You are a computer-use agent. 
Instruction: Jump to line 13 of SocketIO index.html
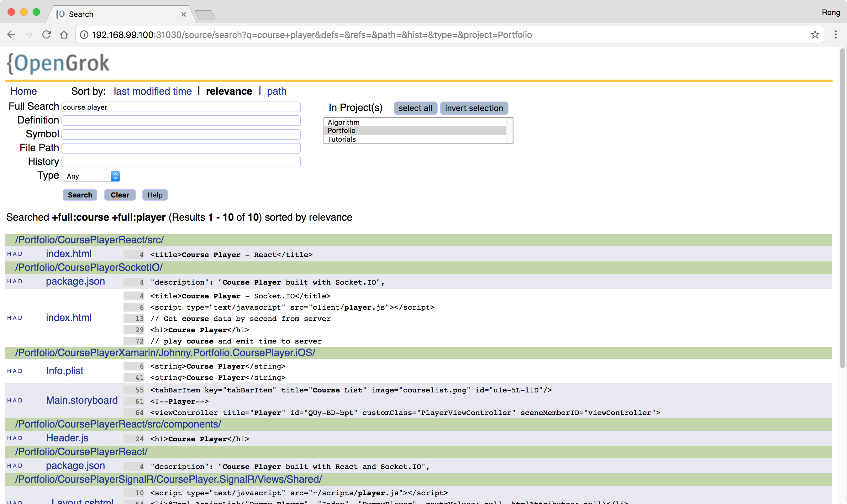134,318
